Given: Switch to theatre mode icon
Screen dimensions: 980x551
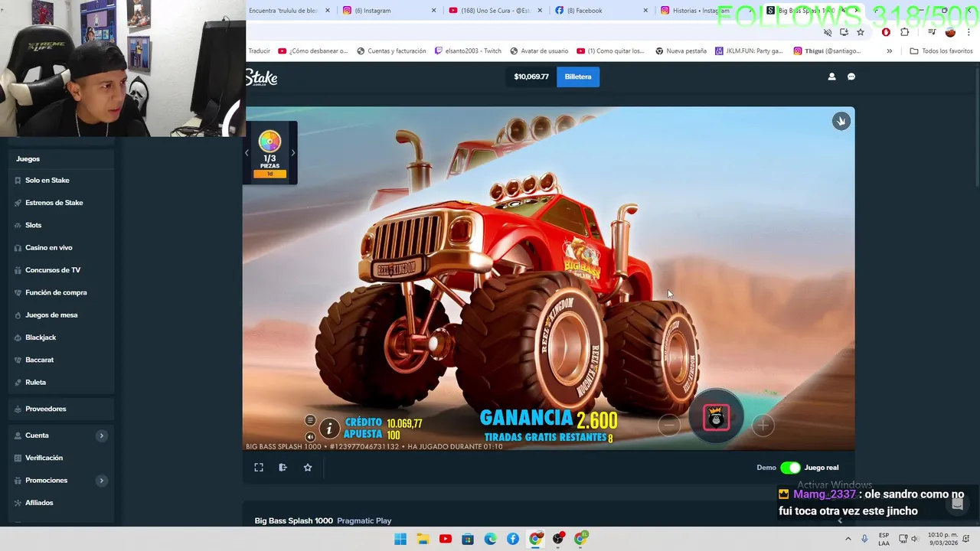Looking at the screenshot, I should pyautogui.click(x=283, y=468).
